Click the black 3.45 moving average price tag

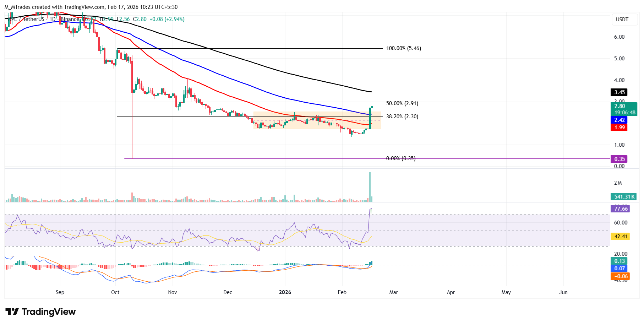619,92
